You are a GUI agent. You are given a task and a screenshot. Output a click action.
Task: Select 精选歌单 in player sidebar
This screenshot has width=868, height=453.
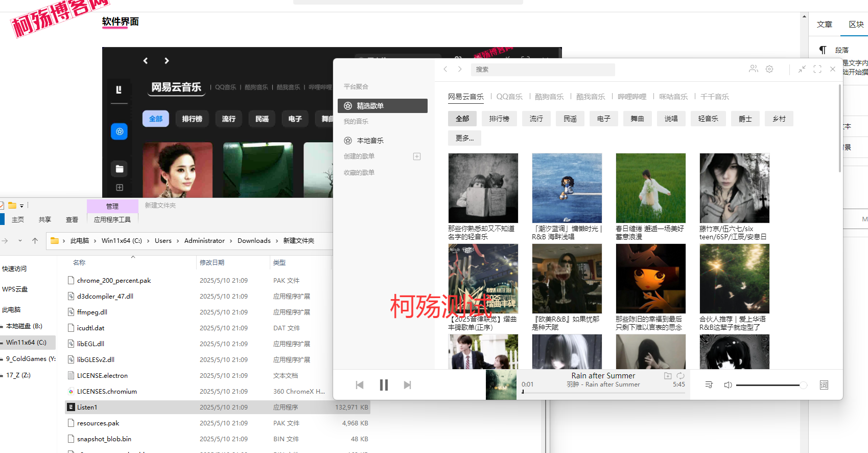pos(383,106)
